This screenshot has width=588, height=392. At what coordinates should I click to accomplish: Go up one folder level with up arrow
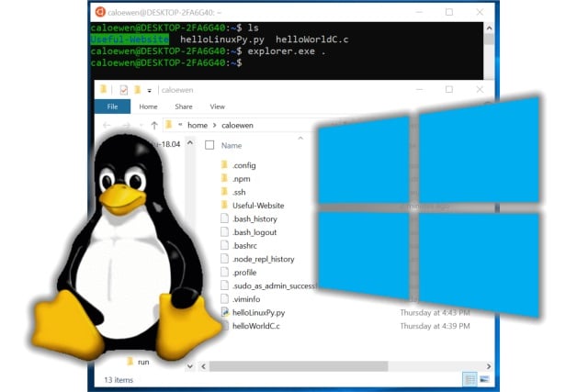click(x=154, y=125)
